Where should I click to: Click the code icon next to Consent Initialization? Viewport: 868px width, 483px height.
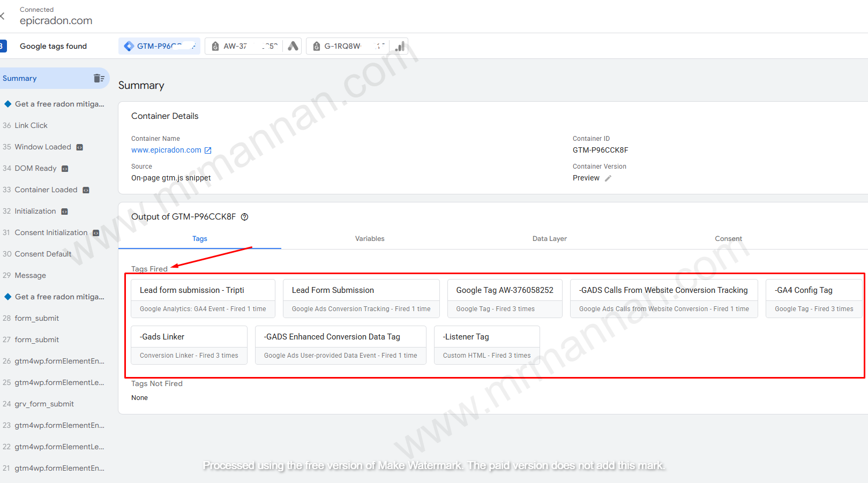coord(96,233)
